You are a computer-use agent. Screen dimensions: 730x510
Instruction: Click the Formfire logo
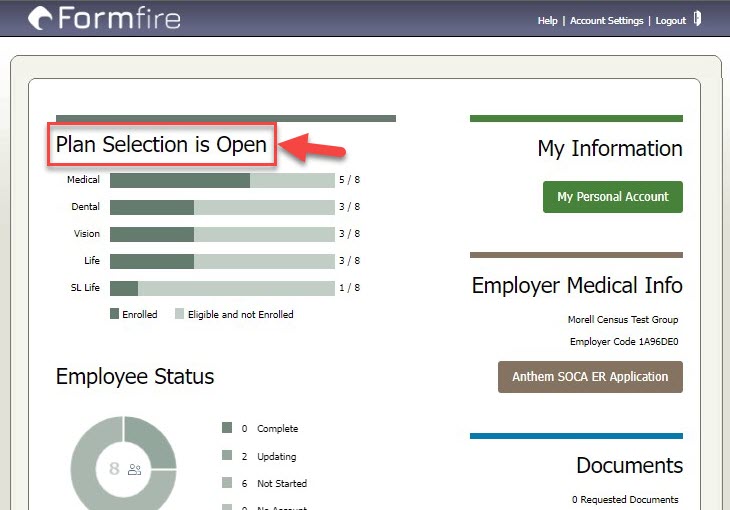pyautogui.click(x=104, y=18)
